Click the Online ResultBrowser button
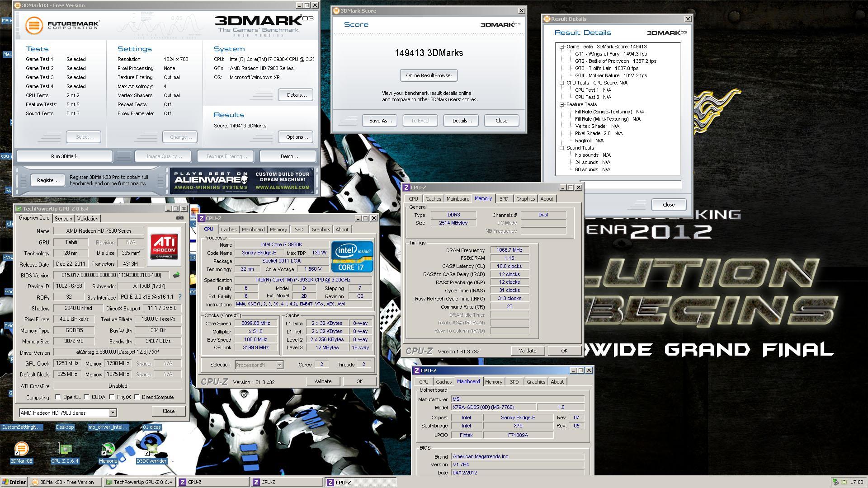The height and width of the screenshot is (488, 868). (x=429, y=75)
